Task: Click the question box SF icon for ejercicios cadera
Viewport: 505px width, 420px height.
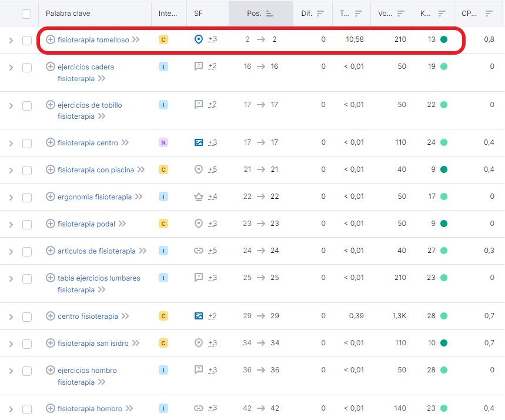Action: point(199,66)
